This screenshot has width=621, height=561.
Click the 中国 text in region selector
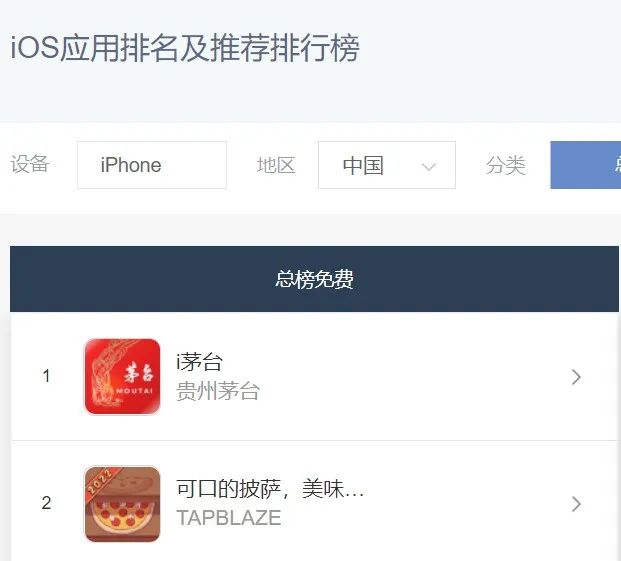[x=363, y=165]
